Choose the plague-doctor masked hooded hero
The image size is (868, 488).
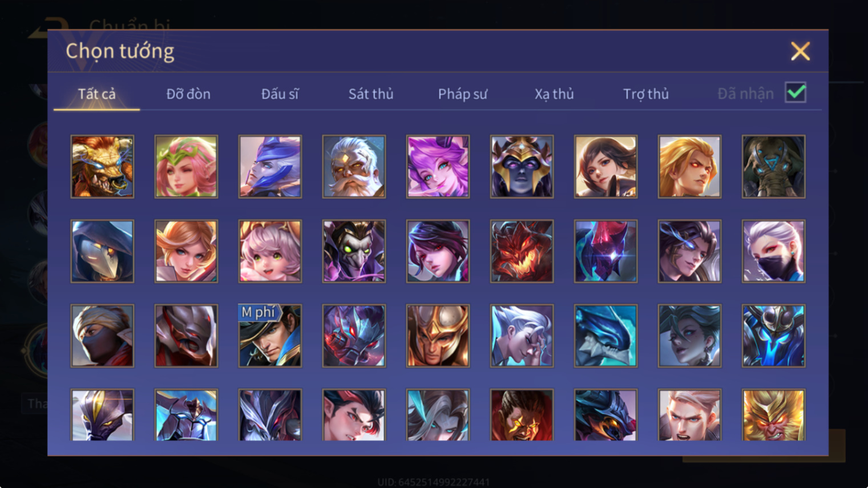(102, 251)
